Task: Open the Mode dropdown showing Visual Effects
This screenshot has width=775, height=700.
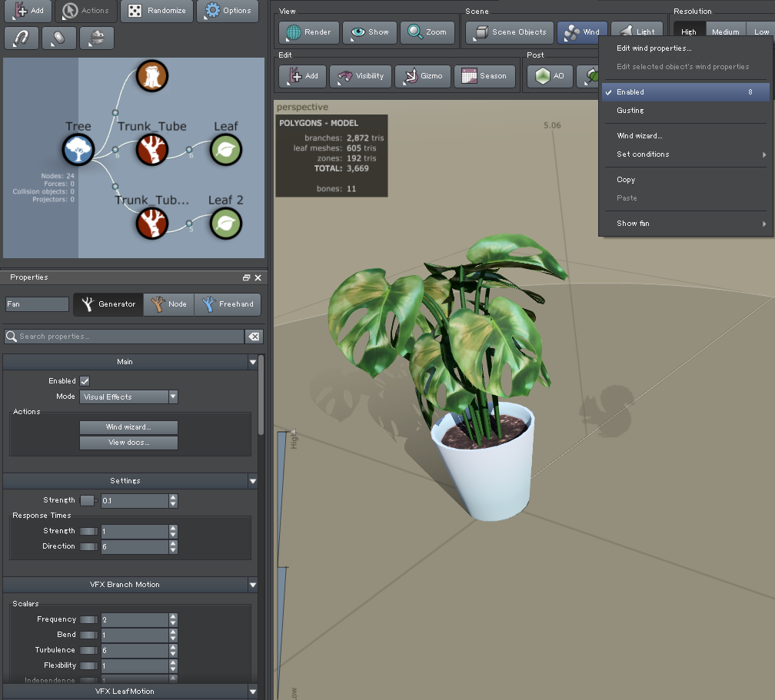Action: click(128, 396)
